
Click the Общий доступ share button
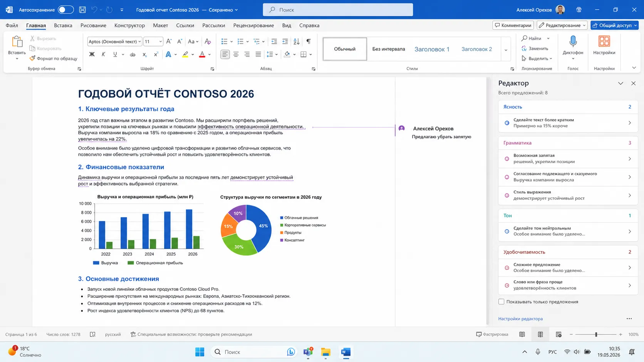coord(614,25)
